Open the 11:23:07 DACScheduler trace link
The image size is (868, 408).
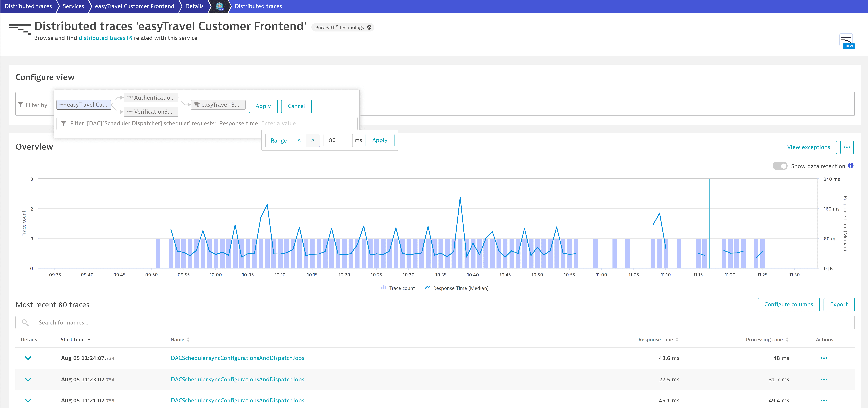[238, 380]
